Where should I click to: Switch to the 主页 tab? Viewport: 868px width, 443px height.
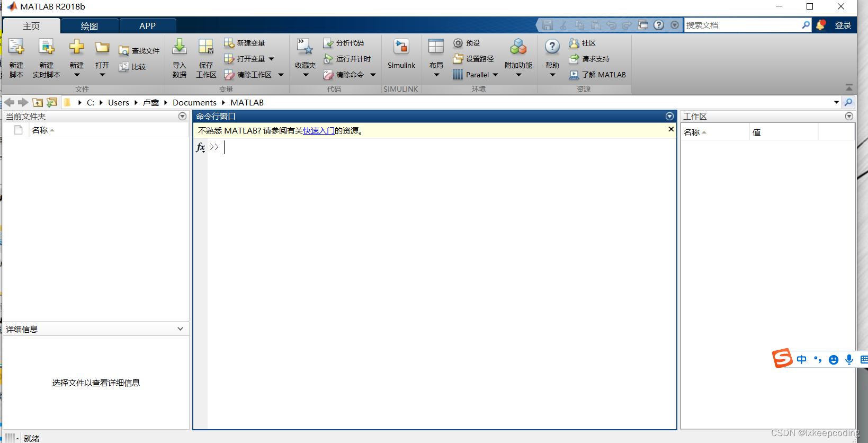tap(31, 26)
